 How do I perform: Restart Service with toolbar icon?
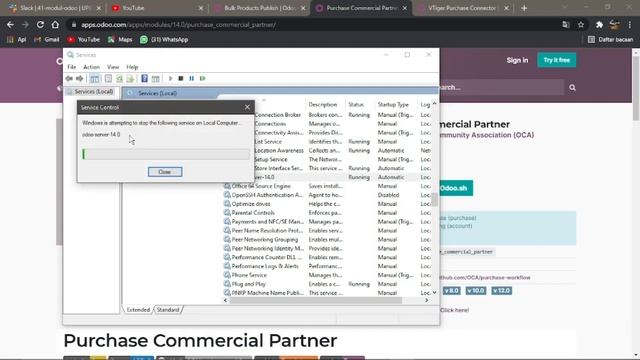click(x=203, y=78)
